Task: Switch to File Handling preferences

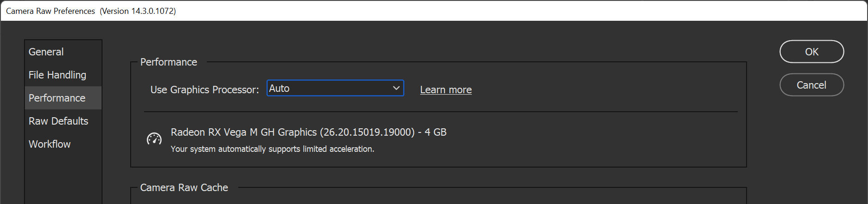Action: [57, 75]
